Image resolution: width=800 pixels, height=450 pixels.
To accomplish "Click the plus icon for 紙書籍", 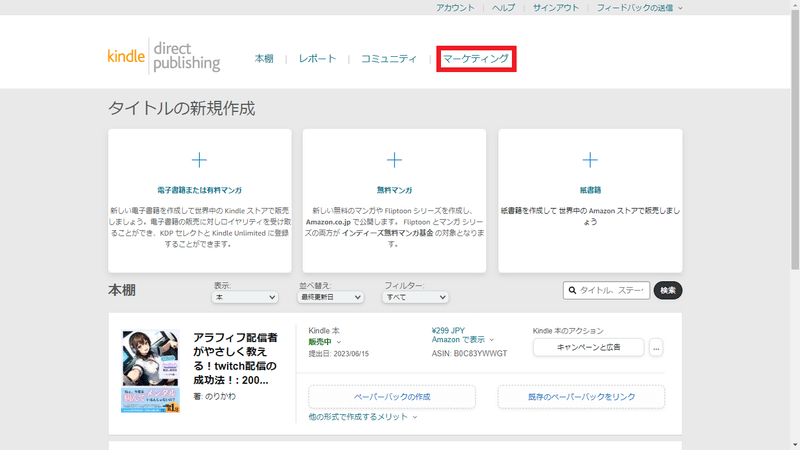I will click(x=590, y=160).
